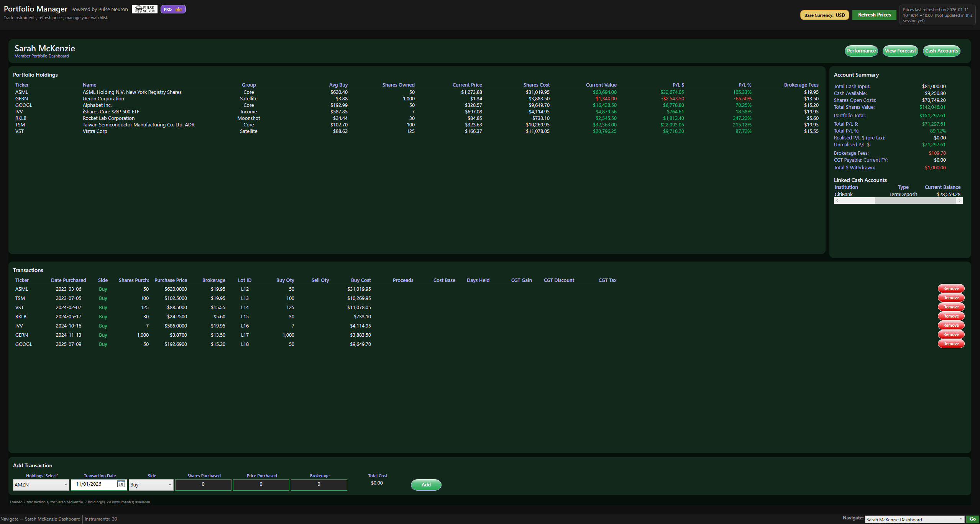Click Go next to the Navigate dropdown
980x524 pixels.
tap(973, 519)
